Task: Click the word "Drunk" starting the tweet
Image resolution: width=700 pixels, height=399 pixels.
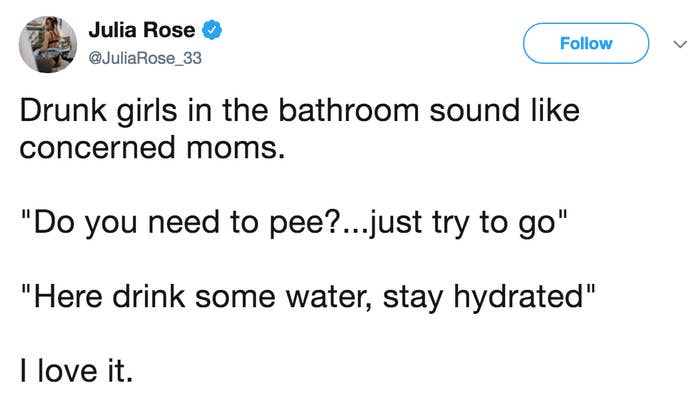Action: (x=63, y=110)
